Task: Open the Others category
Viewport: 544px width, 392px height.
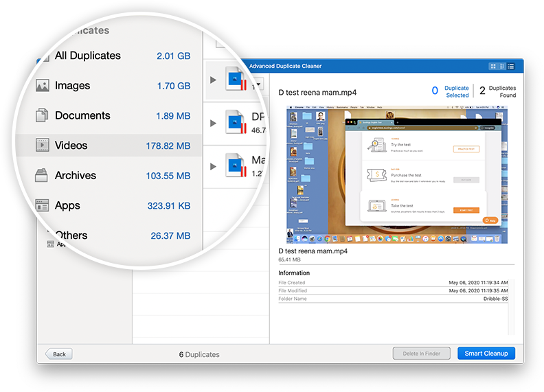Action: [122, 235]
